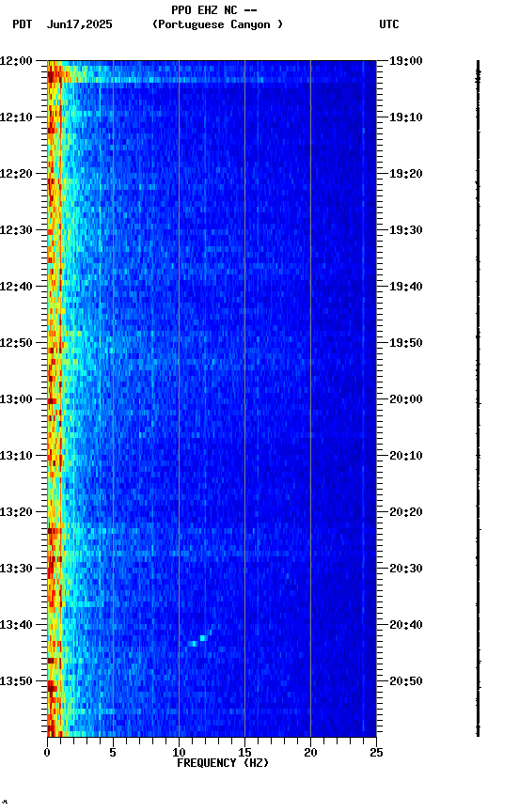Click the '20:20' UTC time label
This screenshot has width=519, height=812.
406,513
